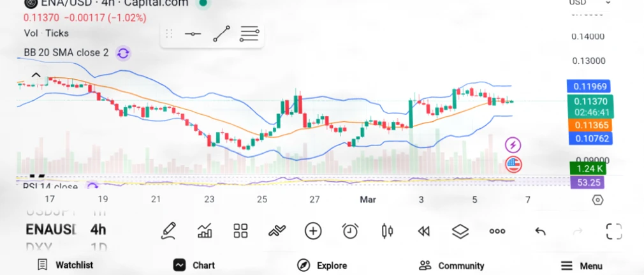Open the pencil drawing tools
This screenshot has width=644, height=275.
(x=168, y=231)
